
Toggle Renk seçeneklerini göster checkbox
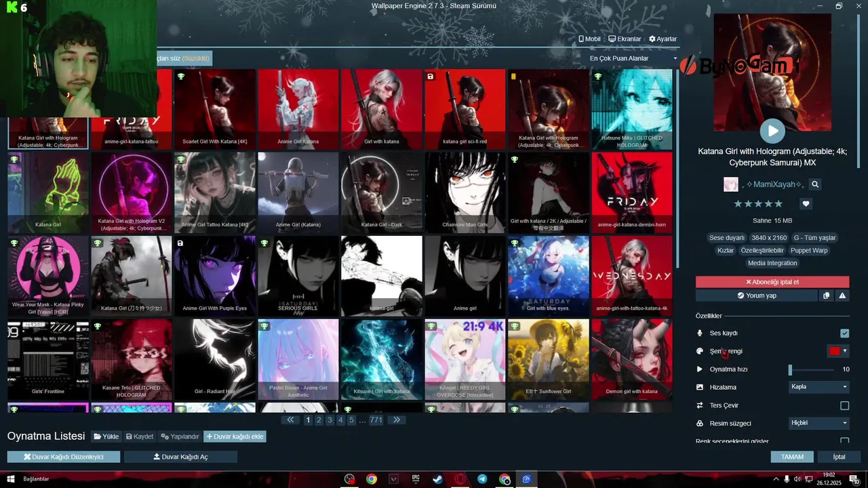[844, 441]
